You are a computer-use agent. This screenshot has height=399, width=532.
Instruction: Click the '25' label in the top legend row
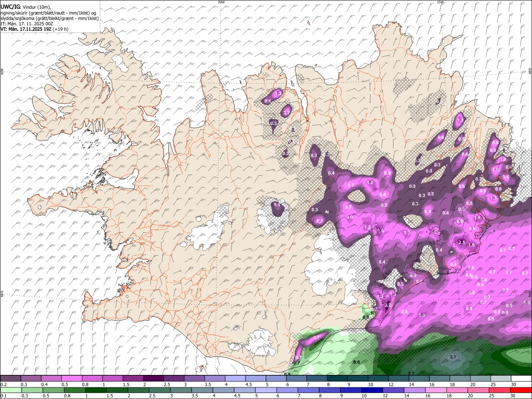pyautogui.click(x=493, y=384)
